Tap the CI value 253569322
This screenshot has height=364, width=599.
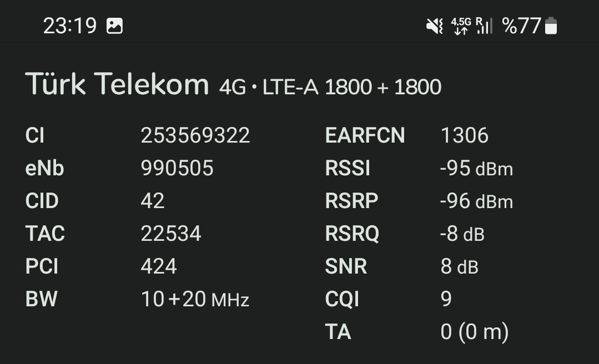point(195,135)
